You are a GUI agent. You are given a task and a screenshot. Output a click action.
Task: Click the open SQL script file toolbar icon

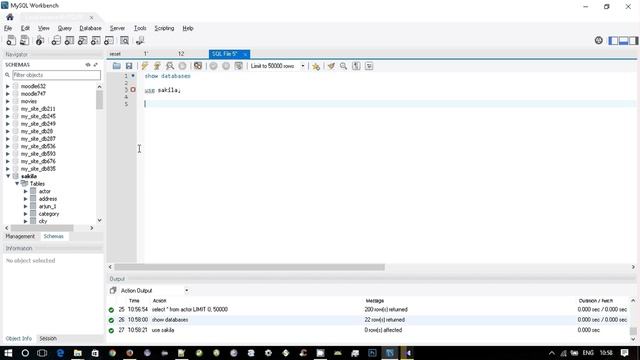[24, 40]
